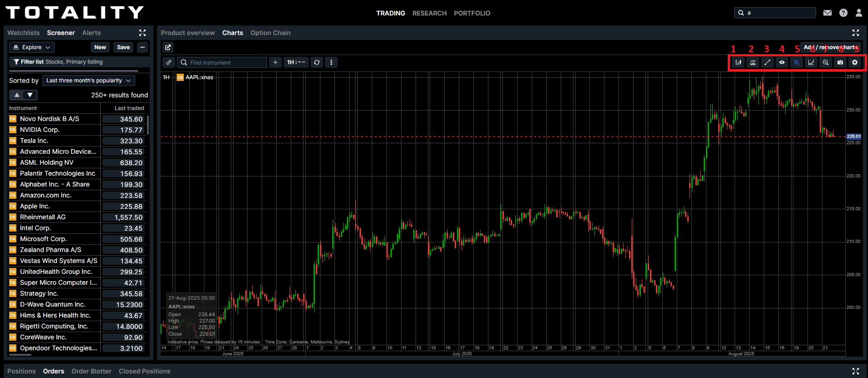Open the chart type candlestick menu

(x=738, y=62)
